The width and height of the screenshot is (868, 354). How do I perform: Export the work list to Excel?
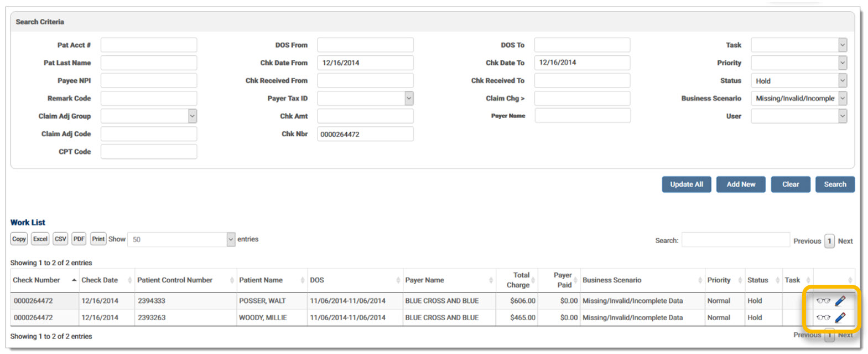(40, 239)
